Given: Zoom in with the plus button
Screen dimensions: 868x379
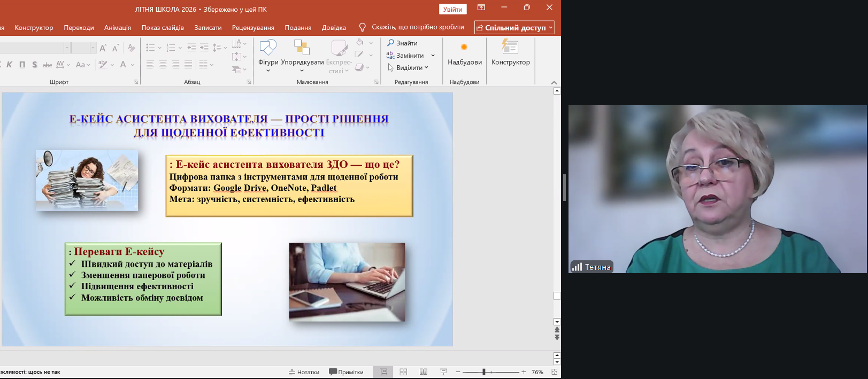Looking at the screenshot, I should [524, 372].
